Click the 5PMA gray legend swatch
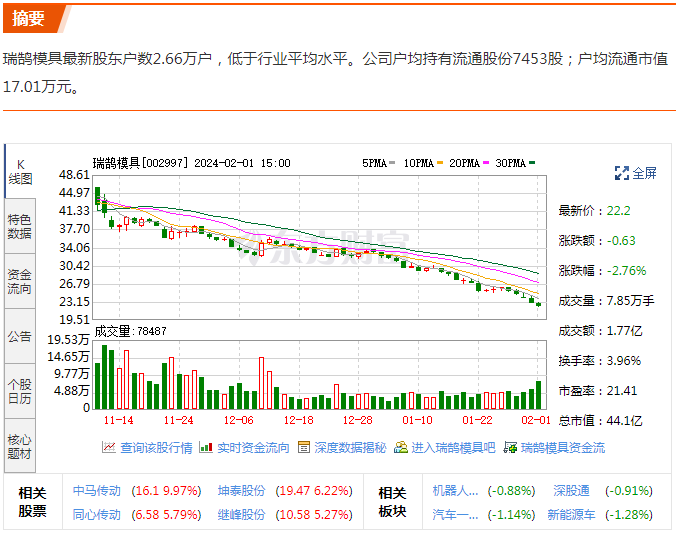 point(392,163)
